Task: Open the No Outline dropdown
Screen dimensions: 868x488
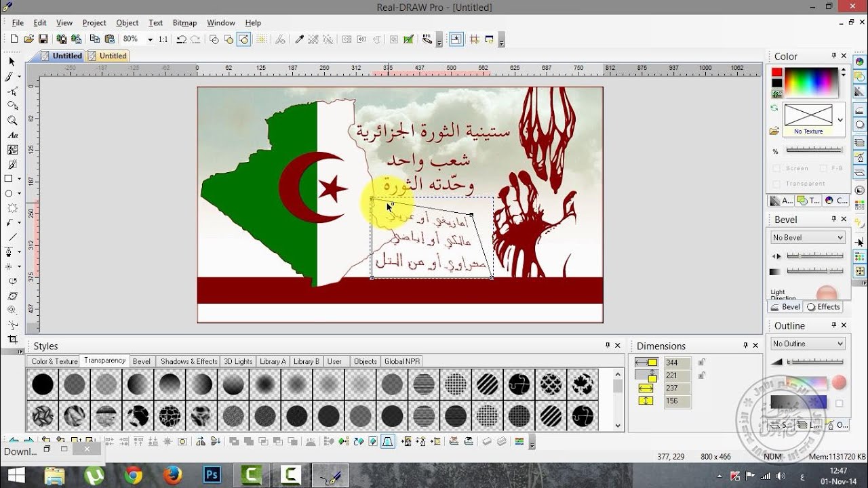Action: click(808, 344)
